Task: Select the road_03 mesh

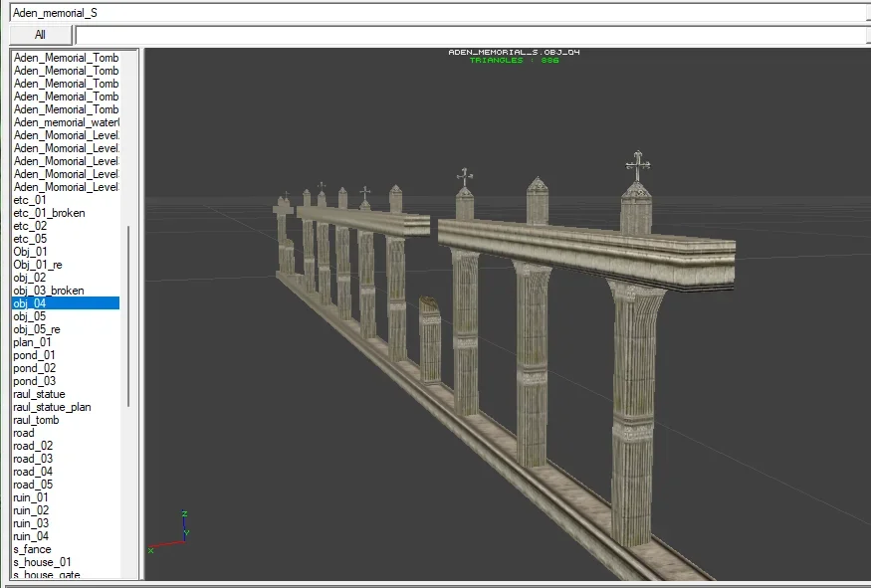Action: 66,459
